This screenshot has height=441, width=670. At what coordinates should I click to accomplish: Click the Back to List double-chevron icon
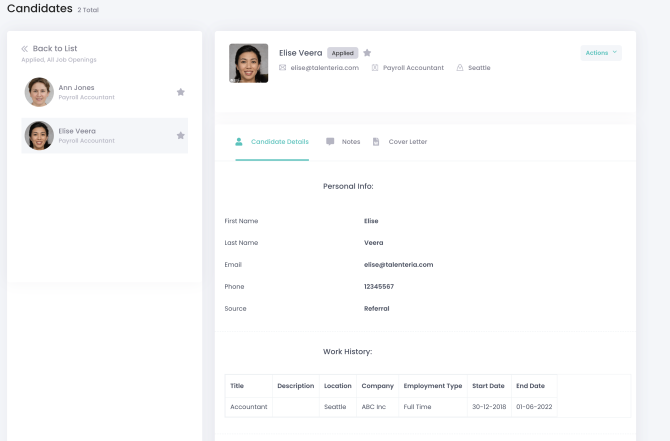[24, 49]
